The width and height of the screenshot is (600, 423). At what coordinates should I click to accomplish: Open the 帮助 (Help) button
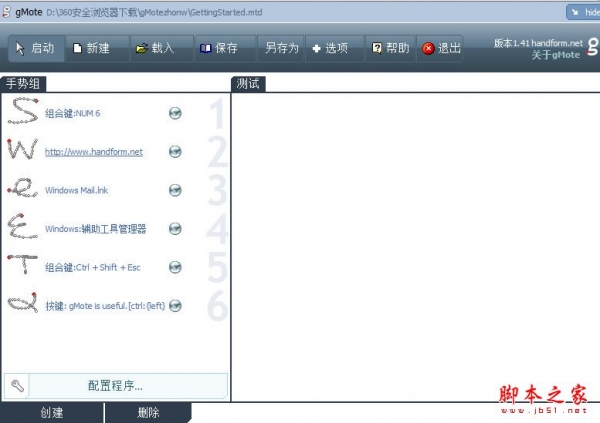391,48
